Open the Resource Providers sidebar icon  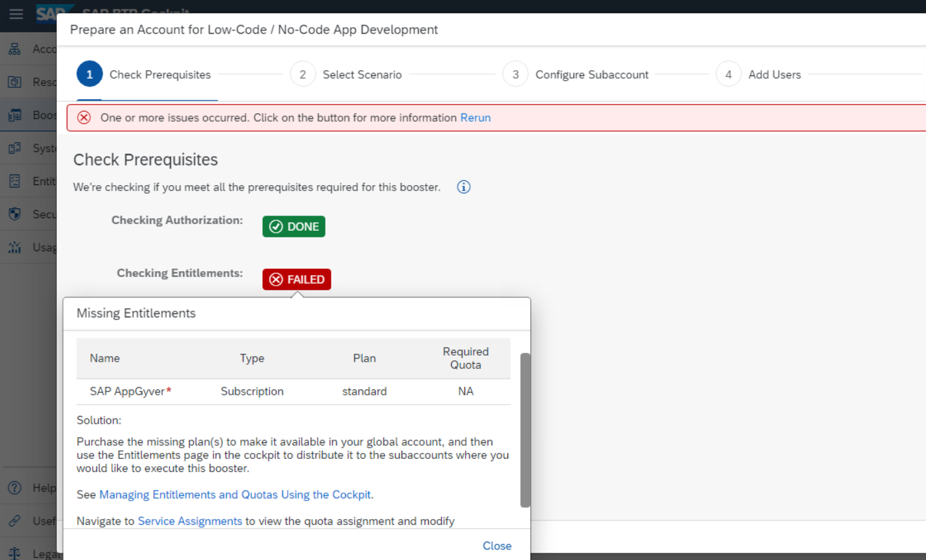pyautogui.click(x=15, y=82)
